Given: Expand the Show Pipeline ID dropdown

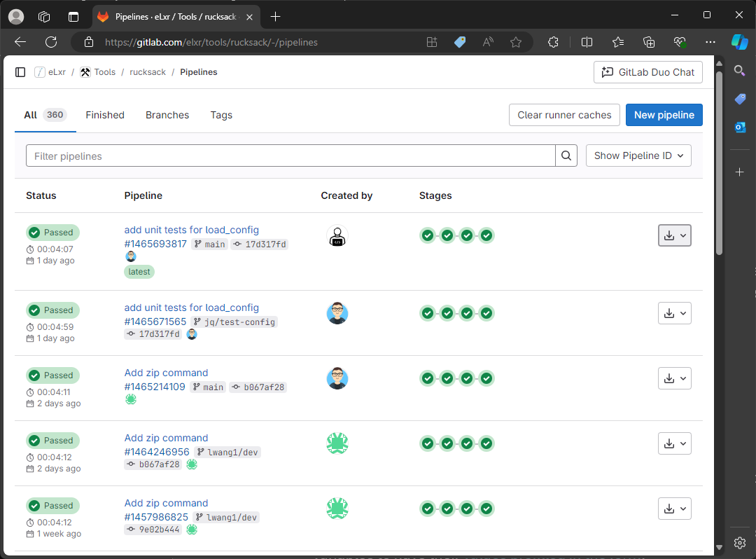Looking at the screenshot, I should coord(638,156).
